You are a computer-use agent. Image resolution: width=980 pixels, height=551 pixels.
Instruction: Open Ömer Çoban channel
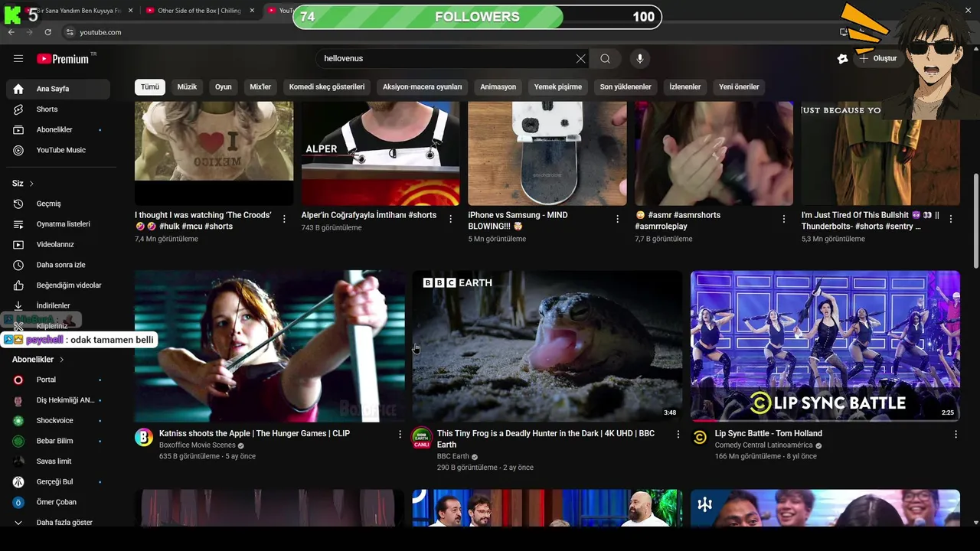58,502
